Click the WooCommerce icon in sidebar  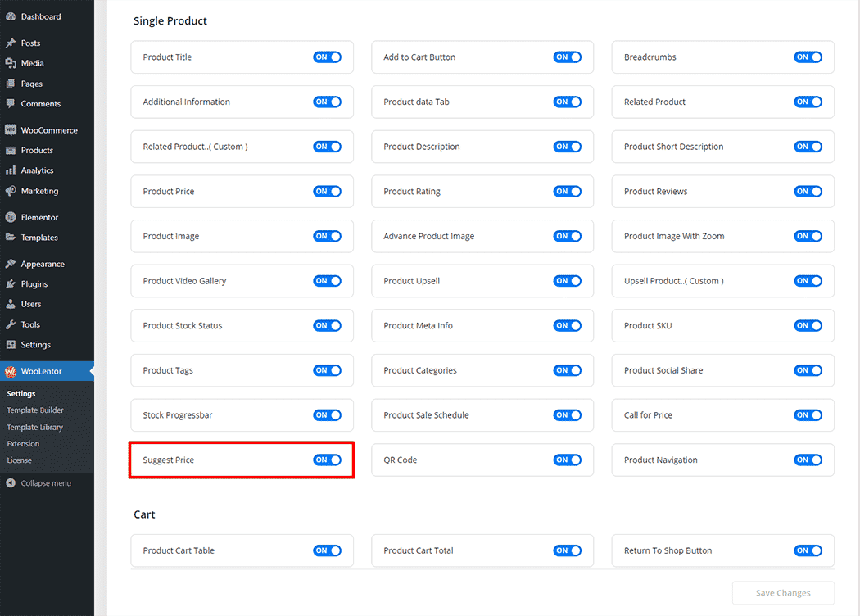click(x=11, y=130)
